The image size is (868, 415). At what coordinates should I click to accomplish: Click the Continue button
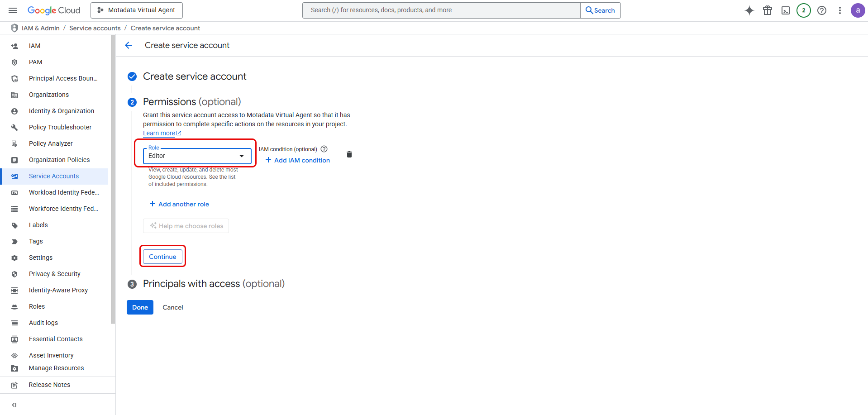pyautogui.click(x=162, y=256)
